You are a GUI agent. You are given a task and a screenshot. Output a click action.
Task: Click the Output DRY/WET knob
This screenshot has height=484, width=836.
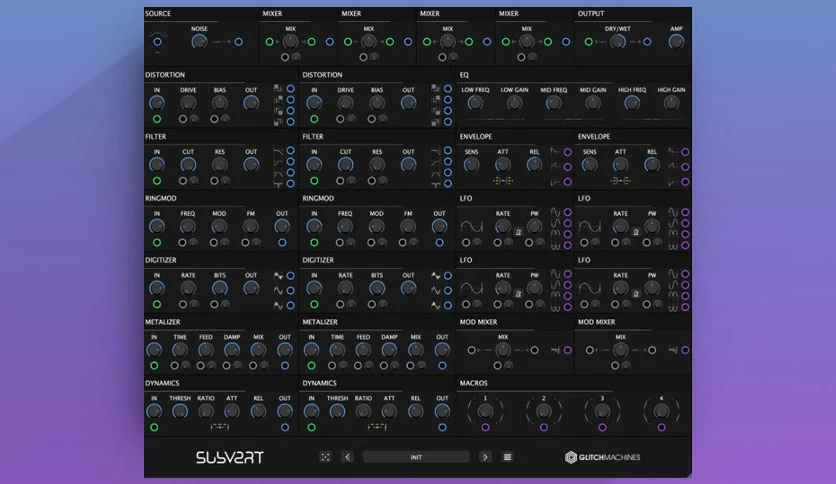click(618, 42)
